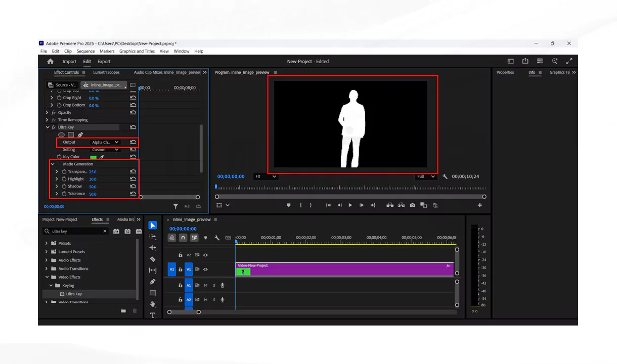Open the Setting dropdown showing Custom
617x364 pixels.
pos(105,150)
